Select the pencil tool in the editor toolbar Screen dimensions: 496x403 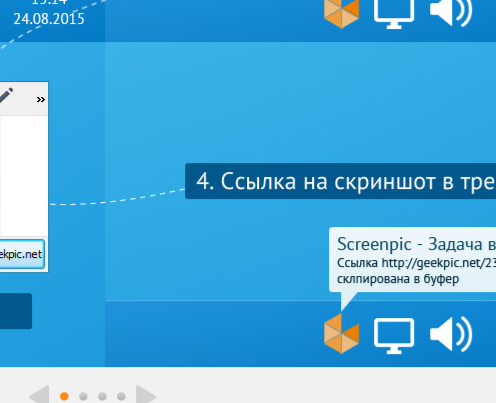tap(6, 95)
